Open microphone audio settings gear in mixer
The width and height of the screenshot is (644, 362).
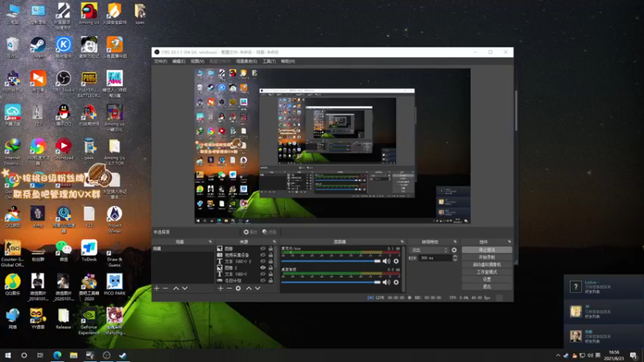pyautogui.click(x=396, y=261)
